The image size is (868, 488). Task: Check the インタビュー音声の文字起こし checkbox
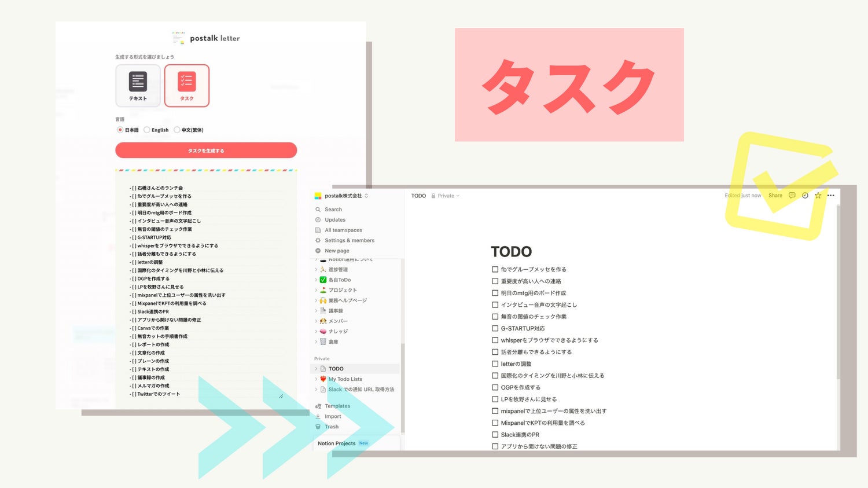495,304
